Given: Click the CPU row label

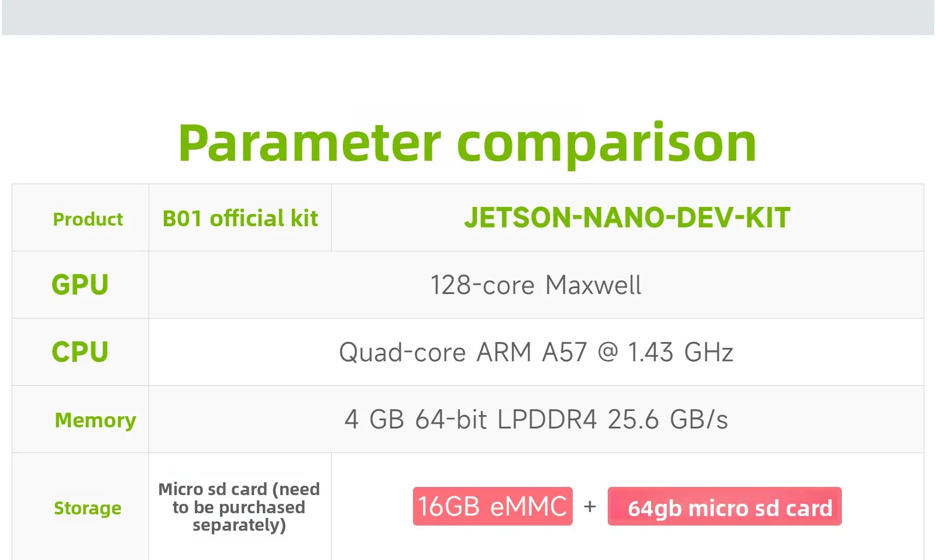Looking at the screenshot, I should (x=80, y=352).
